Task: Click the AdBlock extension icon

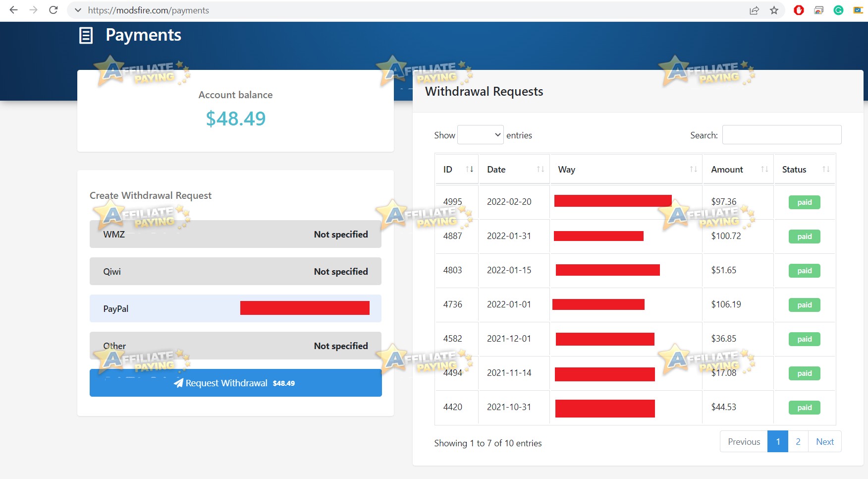Action: [x=800, y=10]
